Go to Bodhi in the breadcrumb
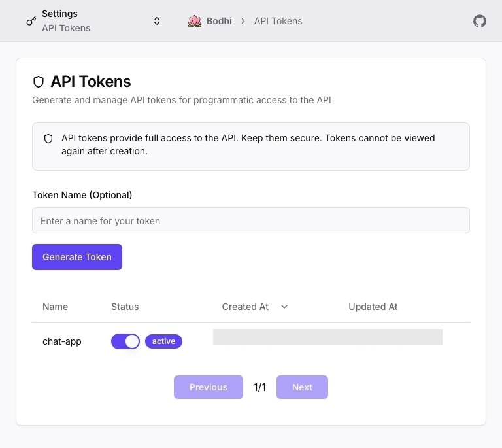The image size is (502, 448). click(x=219, y=21)
